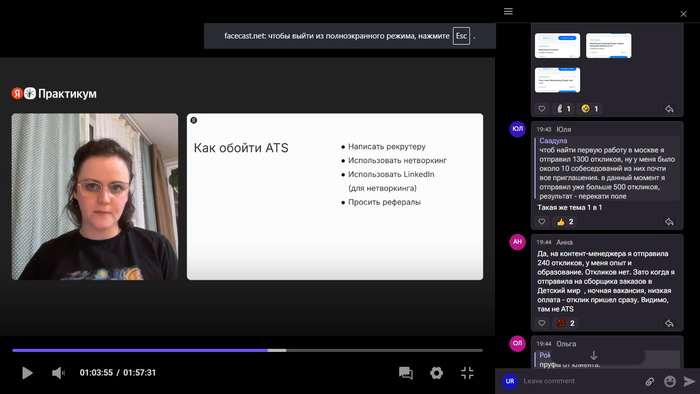
Task: Add thumbs-up reaction on Юля's message
Action: pos(565,221)
